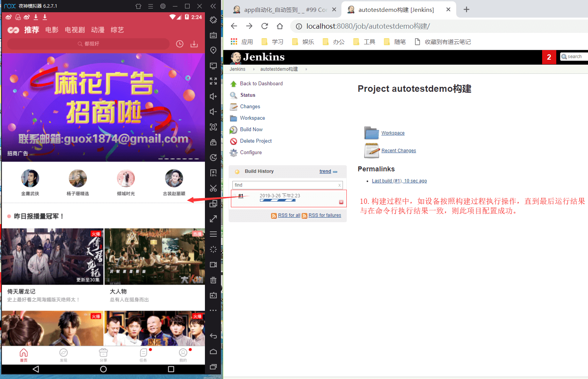588x379 pixels.
Task: Click the browser home button
Action: pyautogui.click(x=280, y=26)
